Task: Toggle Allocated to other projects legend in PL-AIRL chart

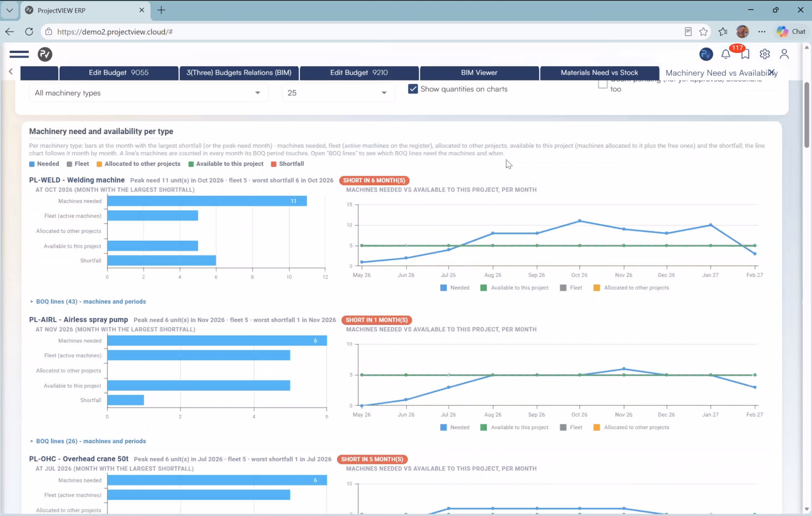Action: pos(631,427)
